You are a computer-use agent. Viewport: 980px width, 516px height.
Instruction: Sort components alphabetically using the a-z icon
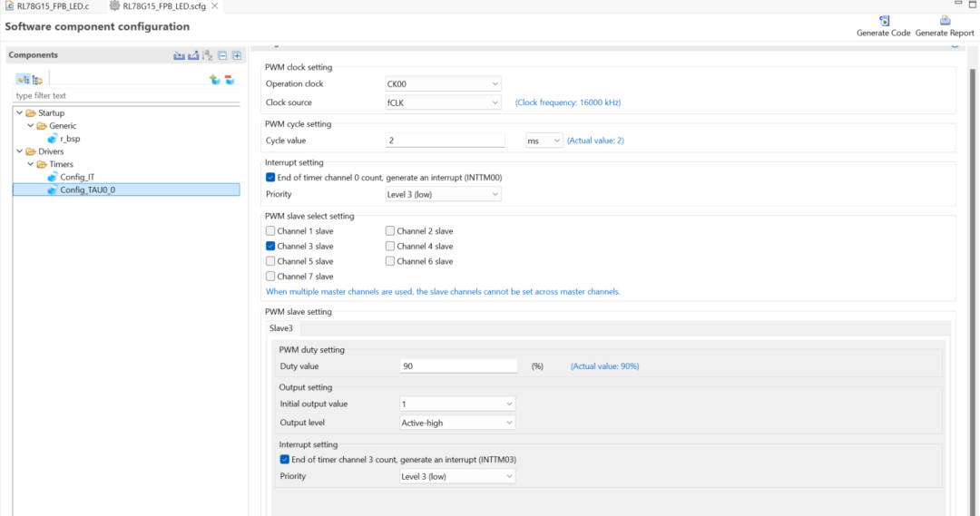pyautogui.click(x=208, y=55)
